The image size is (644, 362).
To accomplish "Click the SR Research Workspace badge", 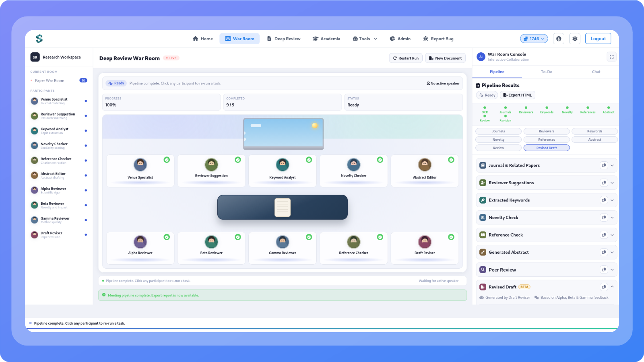I will point(35,57).
